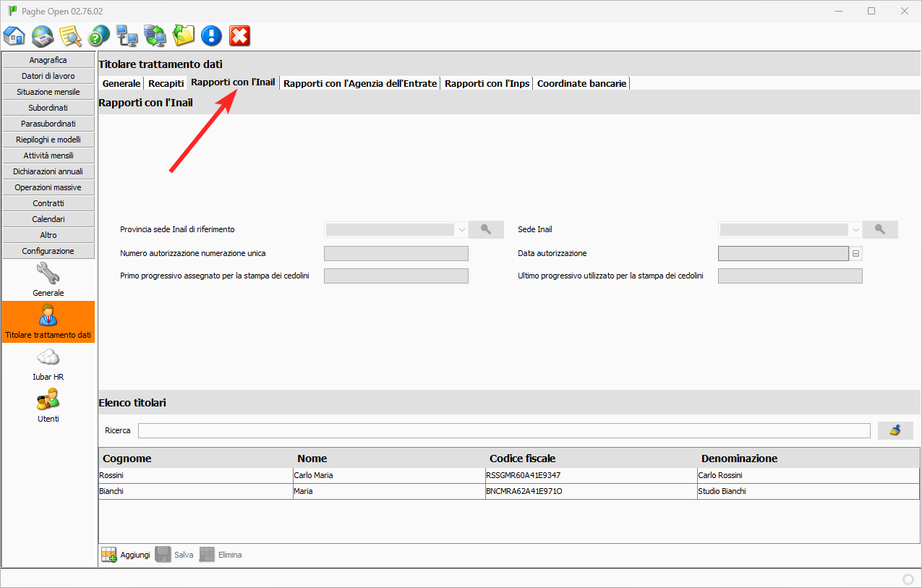Viewport: 922px width, 588px height.
Task: Expand Provincia sede Inail di riferimento dropdown
Action: [x=461, y=230]
